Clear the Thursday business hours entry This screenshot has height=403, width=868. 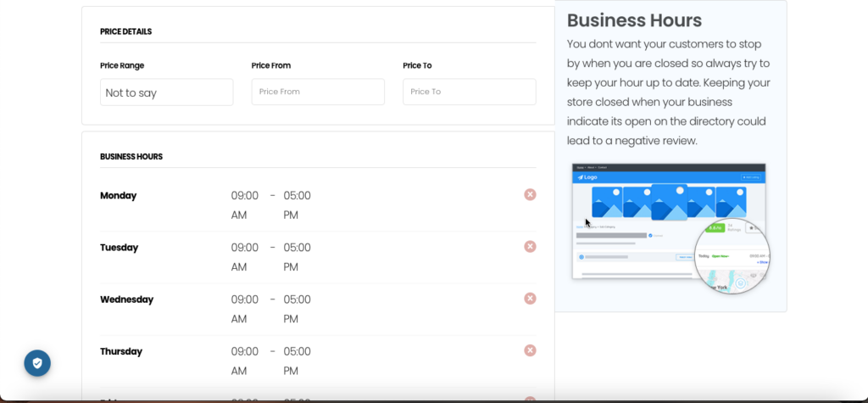coord(530,350)
